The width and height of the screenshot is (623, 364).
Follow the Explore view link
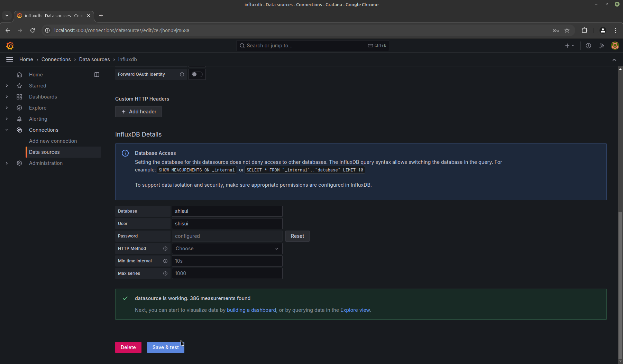click(x=355, y=310)
